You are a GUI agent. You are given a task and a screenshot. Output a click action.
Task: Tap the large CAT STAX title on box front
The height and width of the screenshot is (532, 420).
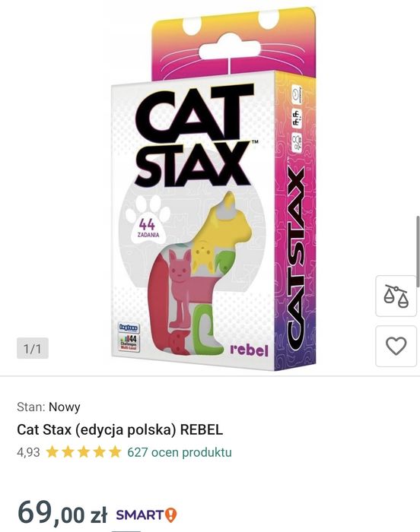point(194,136)
